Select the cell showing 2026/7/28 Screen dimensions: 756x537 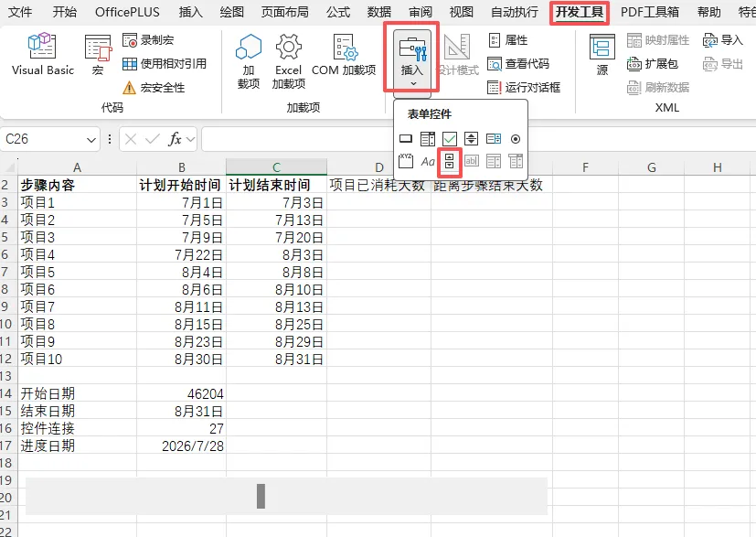point(181,446)
